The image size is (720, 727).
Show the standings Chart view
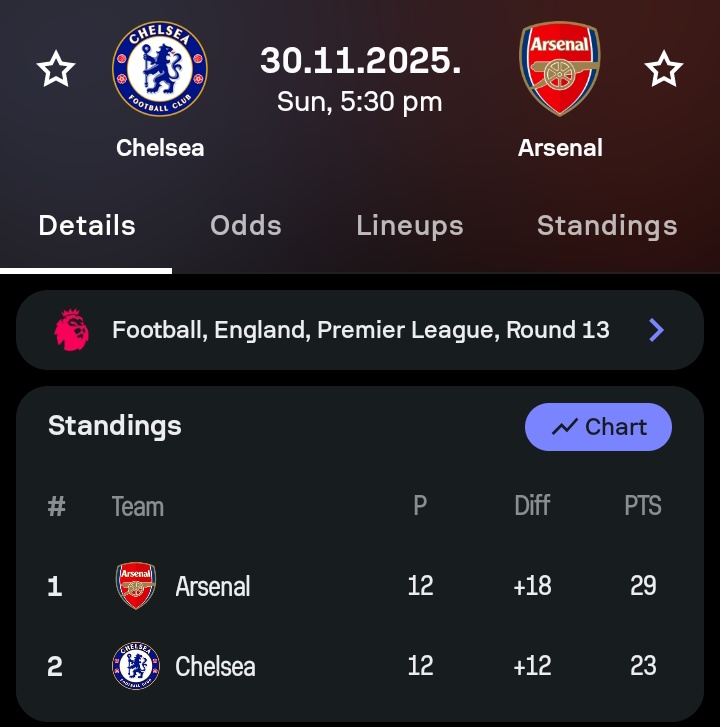point(598,427)
